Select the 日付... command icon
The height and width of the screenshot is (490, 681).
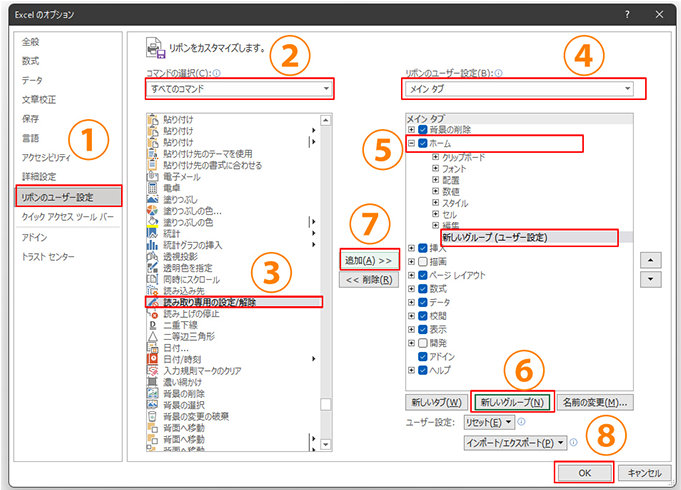[152, 348]
